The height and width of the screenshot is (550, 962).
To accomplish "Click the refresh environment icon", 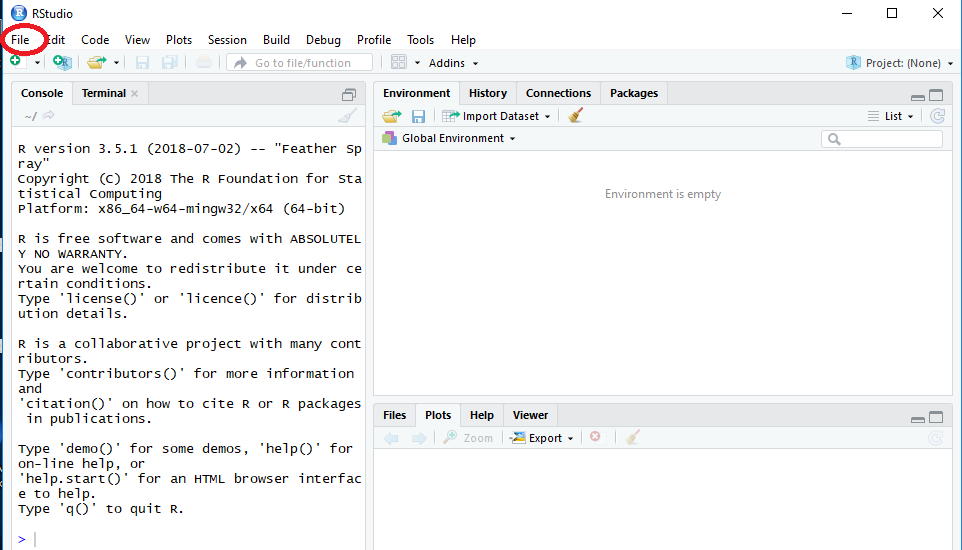I will click(x=937, y=116).
